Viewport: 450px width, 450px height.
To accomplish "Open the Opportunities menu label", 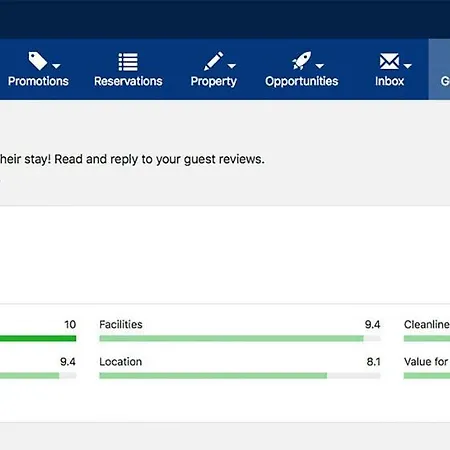I will pyautogui.click(x=302, y=82).
